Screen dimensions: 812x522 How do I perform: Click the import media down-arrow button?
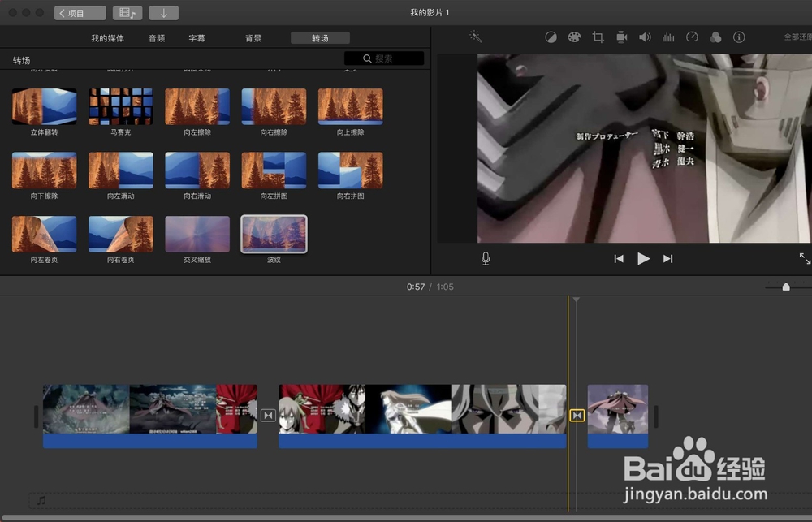click(x=164, y=13)
